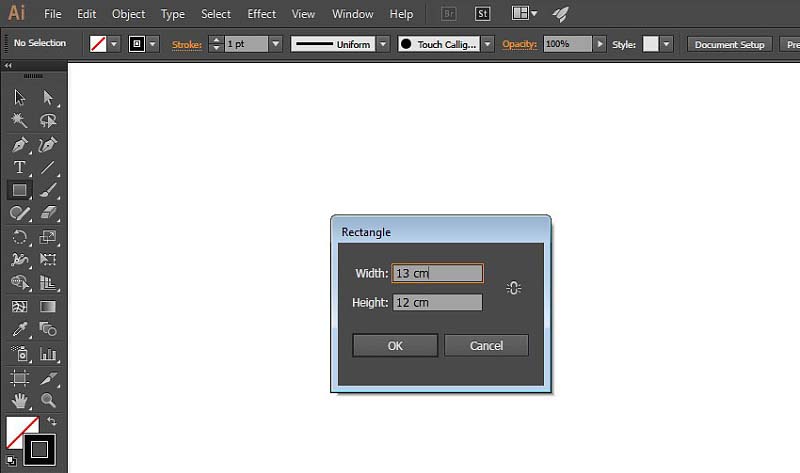This screenshot has height=473, width=800.
Task: Select the Shape Builder tool
Action: pos(19,282)
